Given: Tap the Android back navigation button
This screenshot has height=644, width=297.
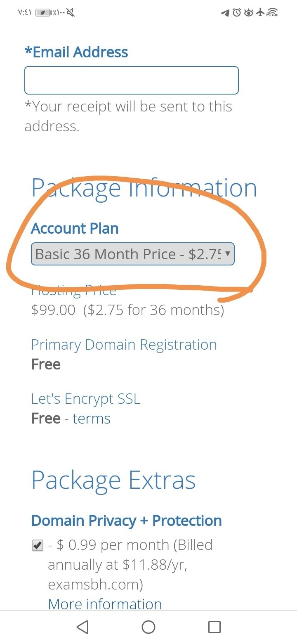Looking at the screenshot, I should [82, 627].
